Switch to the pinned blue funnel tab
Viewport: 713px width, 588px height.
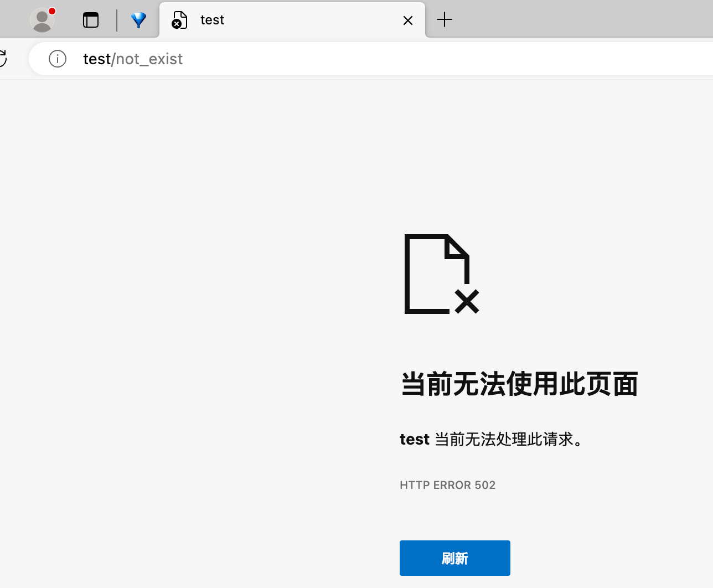(138, 20)
